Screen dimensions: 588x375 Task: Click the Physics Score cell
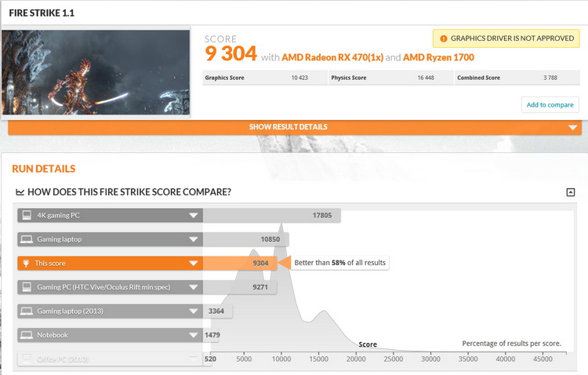pyautogui.click(x=390, y=78)
